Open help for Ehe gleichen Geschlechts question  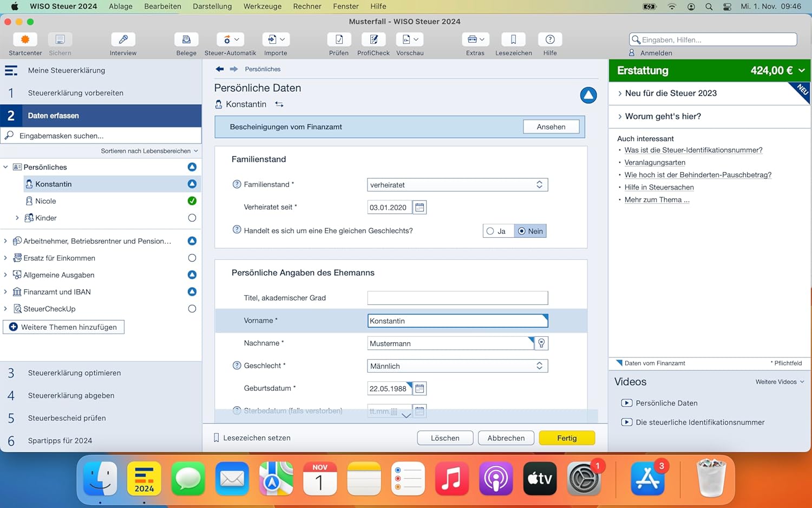pos(237,230)
